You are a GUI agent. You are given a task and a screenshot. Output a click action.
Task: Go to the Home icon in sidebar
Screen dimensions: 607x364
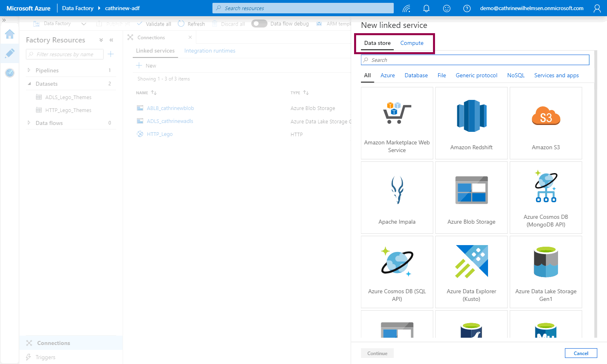[10, 34]
